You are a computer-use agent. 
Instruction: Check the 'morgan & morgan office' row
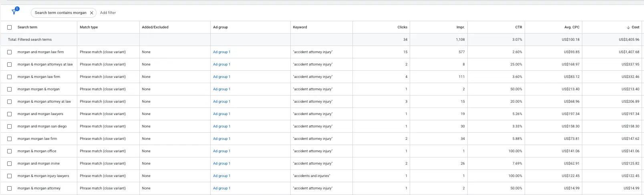pos(10,151)
